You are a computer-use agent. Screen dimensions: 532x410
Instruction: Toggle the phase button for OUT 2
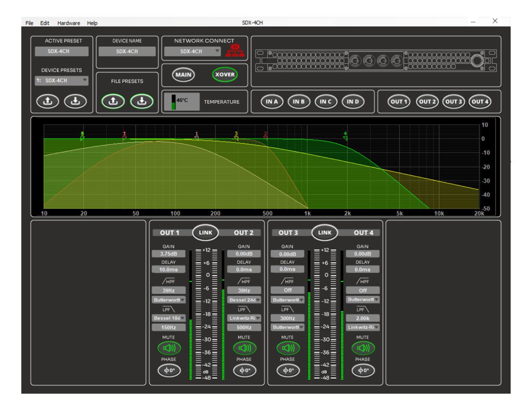tap(244, 370)
